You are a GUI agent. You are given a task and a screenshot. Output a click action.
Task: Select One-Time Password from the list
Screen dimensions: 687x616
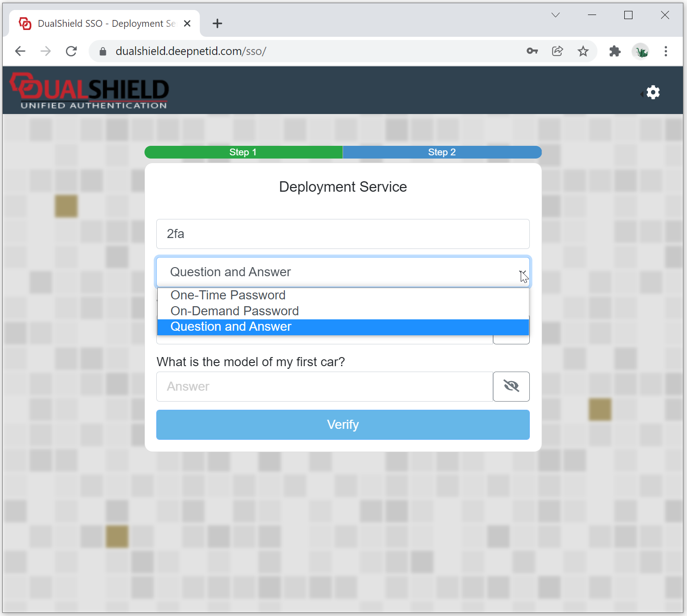[x=228, y=295]
